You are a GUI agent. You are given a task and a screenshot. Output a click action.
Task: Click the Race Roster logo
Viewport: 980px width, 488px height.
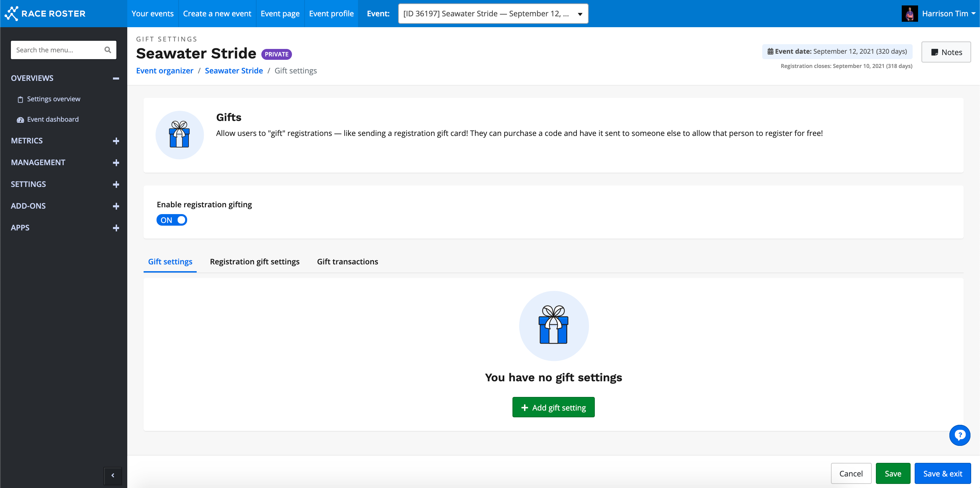(45, 13)
